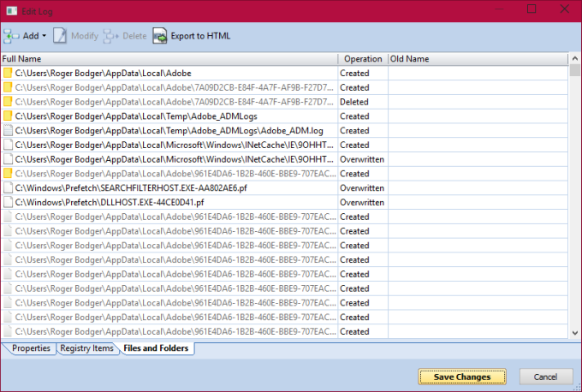Click the Cancel button

point(546,377)
